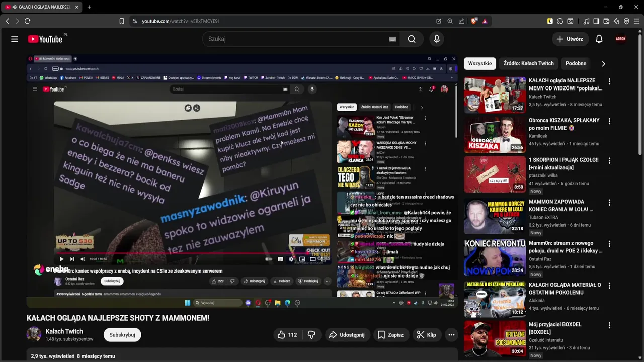Click the description box view count text
The width and height of the screenshot is (644, 362).
pos(52,356)
